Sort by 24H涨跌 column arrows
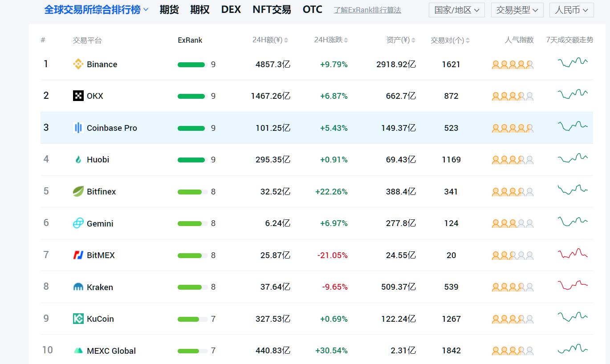Image resolution: width=610 pixels, height=364 pixels. pyautogui.click(x=346, y=40)
